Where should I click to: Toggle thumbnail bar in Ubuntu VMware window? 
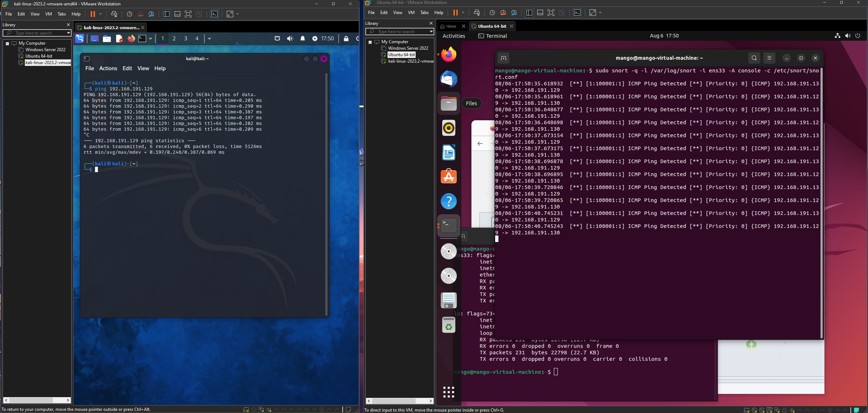tap(540, 13)
